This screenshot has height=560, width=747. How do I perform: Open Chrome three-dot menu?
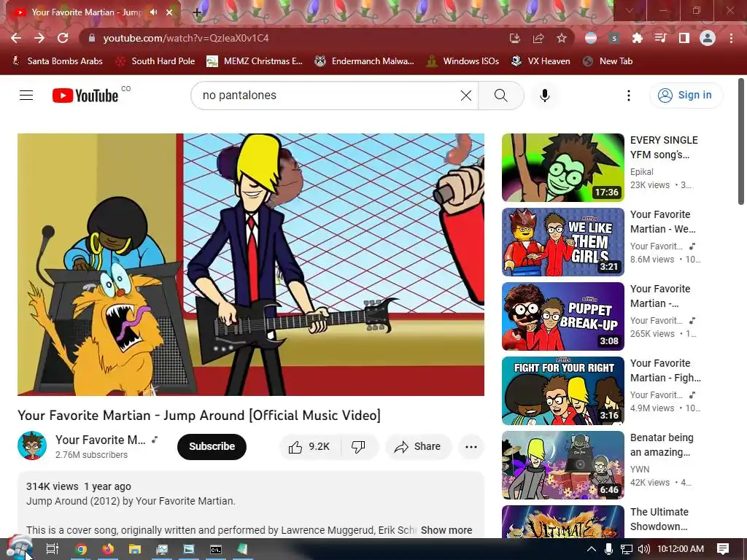pos(731,38)
